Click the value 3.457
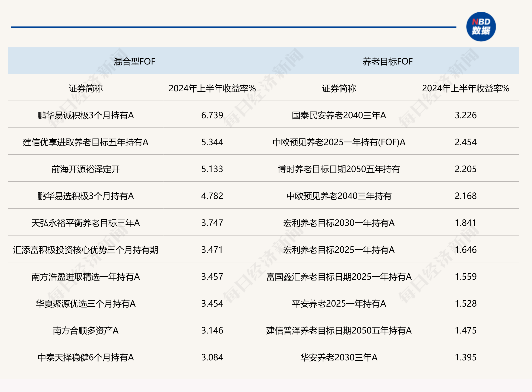Screen dimensions: 532x392 (x=212, y=277)
